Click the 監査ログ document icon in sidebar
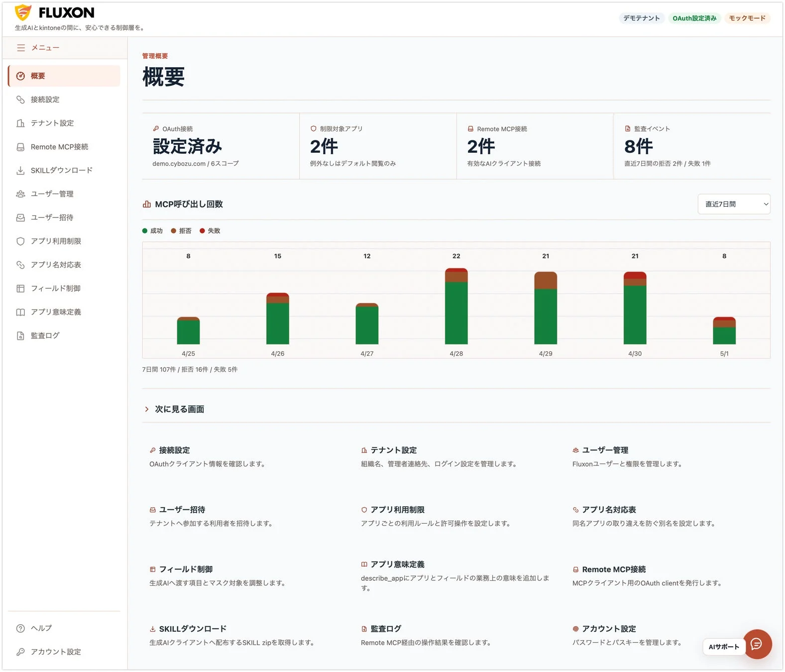 [20, 336]
